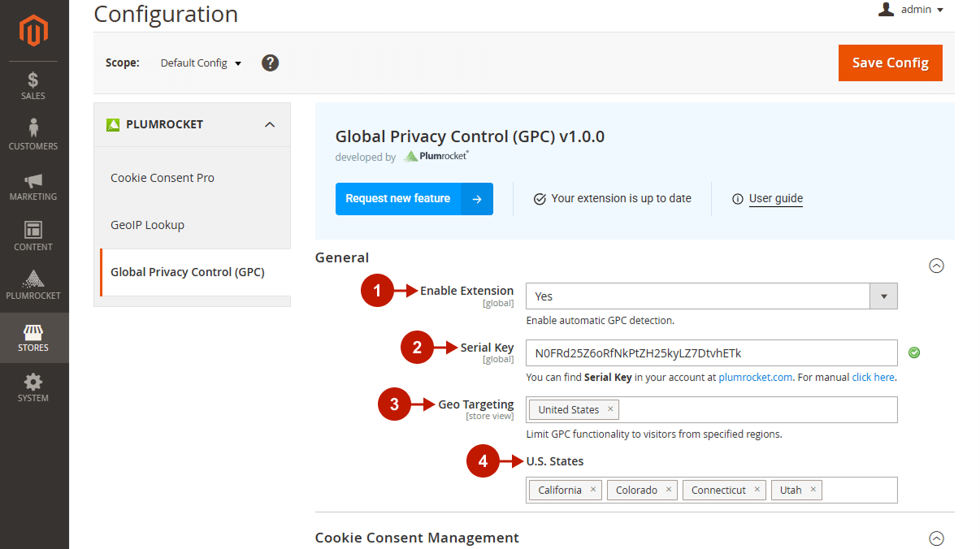Open the admin account dropdown arrow
Viewport: 980px width, 549px height.
click(940, 11)
